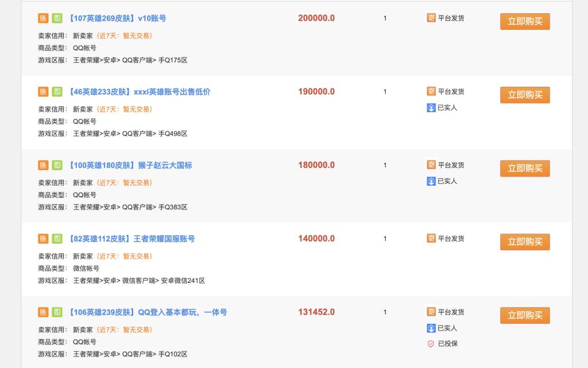Image resolution: width=588 pixels, height=368 pixels.
Task: Click 立即购买 for the v10账号 listing
Action: [524, 21]
